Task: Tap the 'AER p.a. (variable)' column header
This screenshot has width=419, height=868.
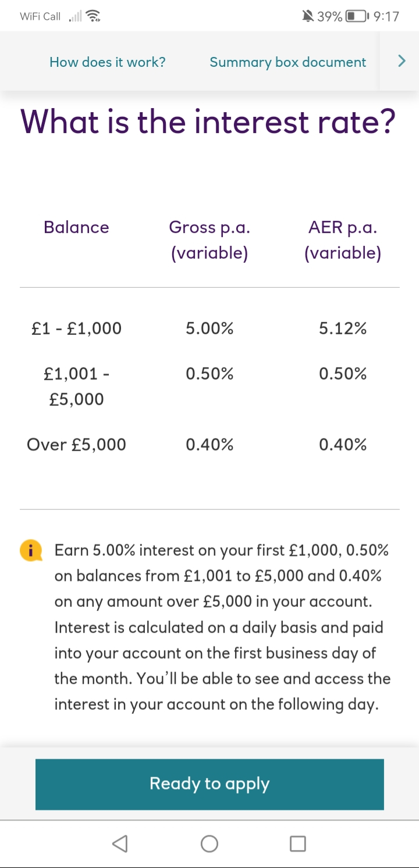Action: click(343, 240)
